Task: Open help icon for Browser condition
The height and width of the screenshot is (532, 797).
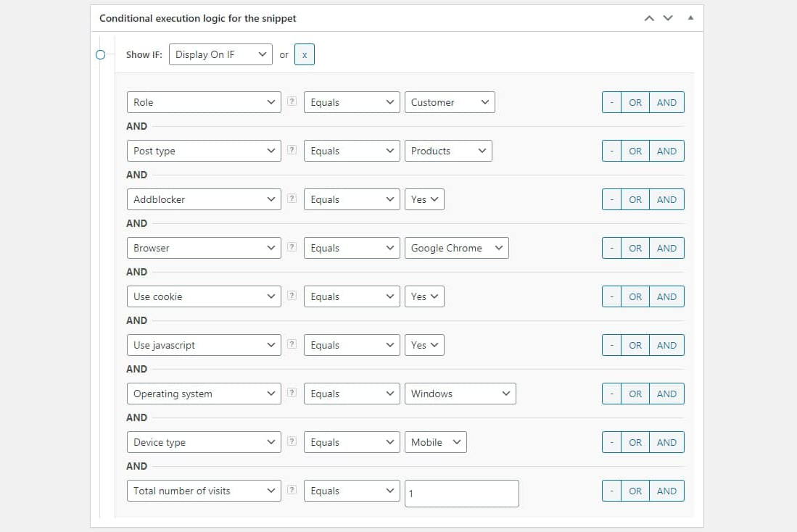Action: coord(292,247)
